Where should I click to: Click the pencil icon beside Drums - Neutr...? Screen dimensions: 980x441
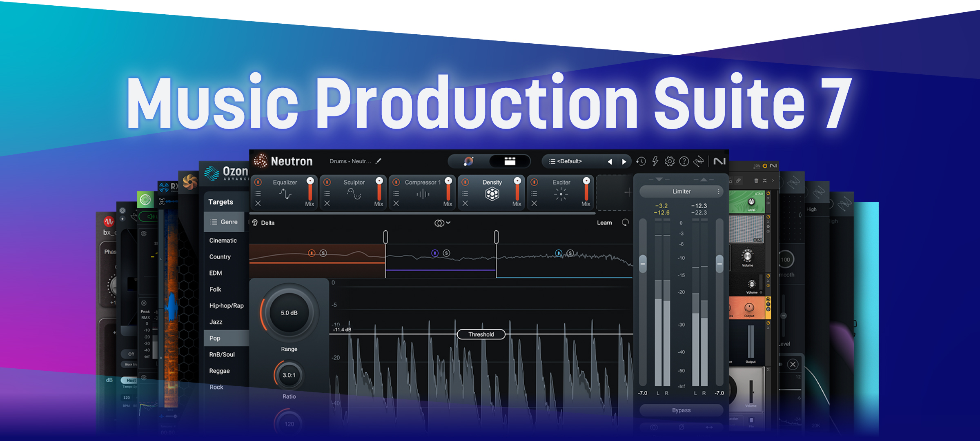tap(379, 161)
